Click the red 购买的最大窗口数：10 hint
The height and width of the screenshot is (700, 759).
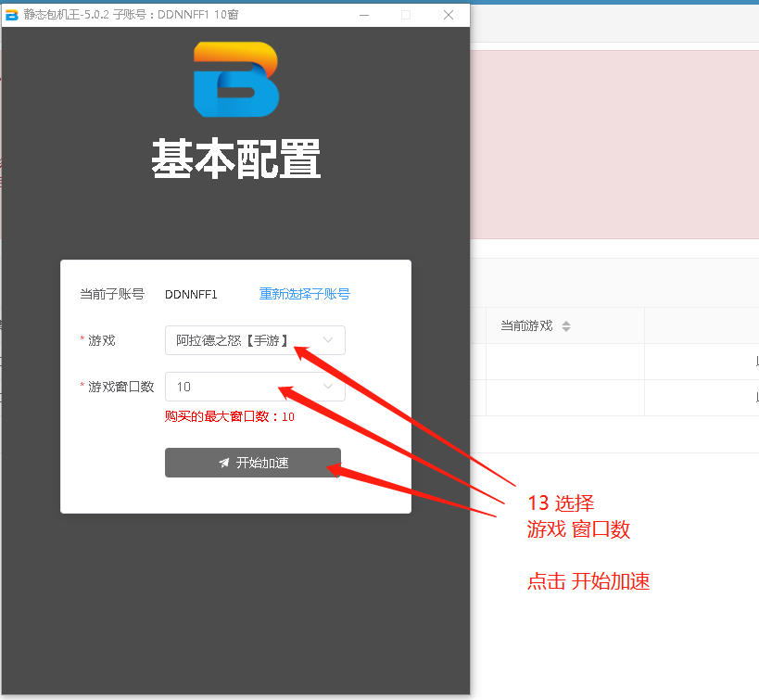click(x=229, y=417)
